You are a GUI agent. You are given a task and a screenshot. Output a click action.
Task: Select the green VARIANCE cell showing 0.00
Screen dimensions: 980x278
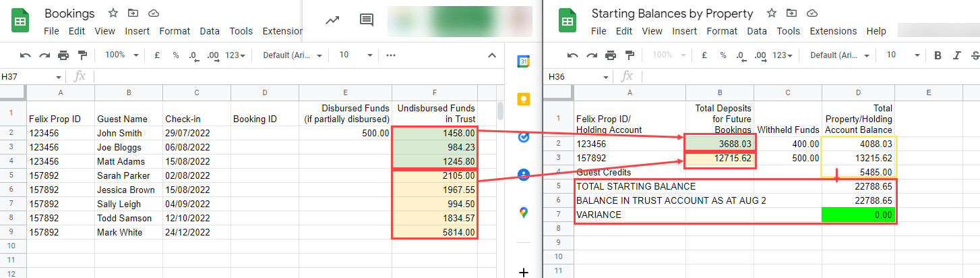coord(858,215)
